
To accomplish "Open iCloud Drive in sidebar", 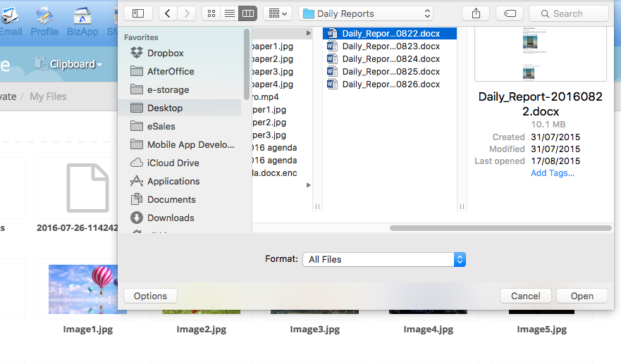I will 173,163.
